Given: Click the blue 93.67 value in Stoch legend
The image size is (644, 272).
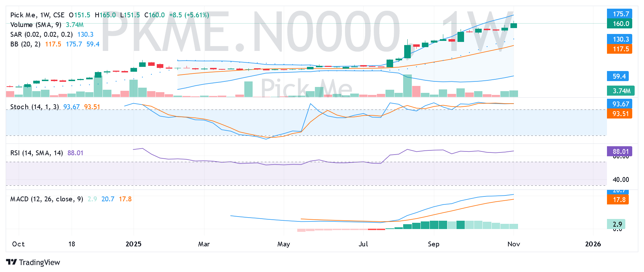Looking at the screenshot, I should click(72, 107).
